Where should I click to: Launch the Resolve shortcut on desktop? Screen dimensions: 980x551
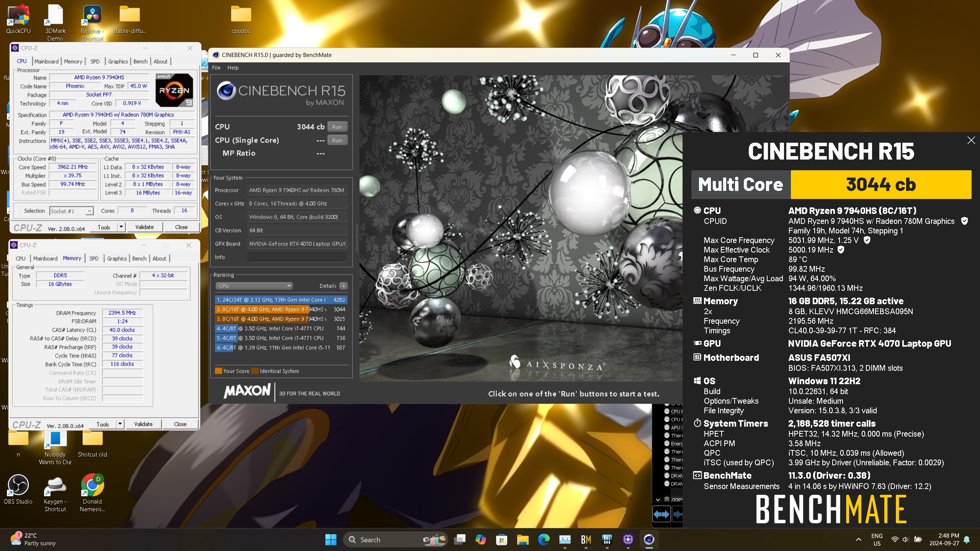point(92,23)
